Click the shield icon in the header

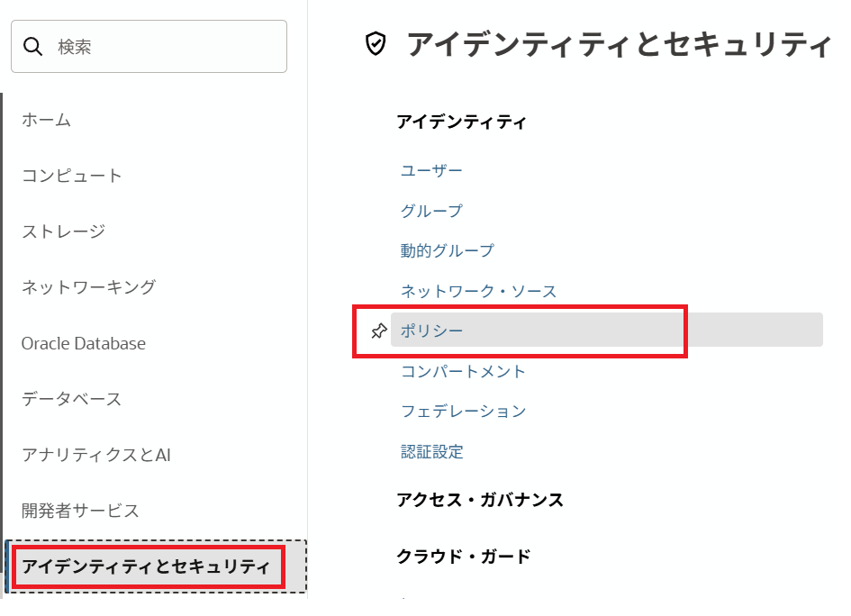(376, 43)
